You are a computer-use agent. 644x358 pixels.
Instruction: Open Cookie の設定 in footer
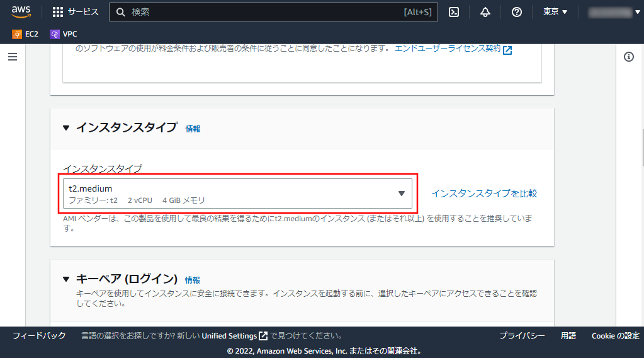tap(615, 336)
